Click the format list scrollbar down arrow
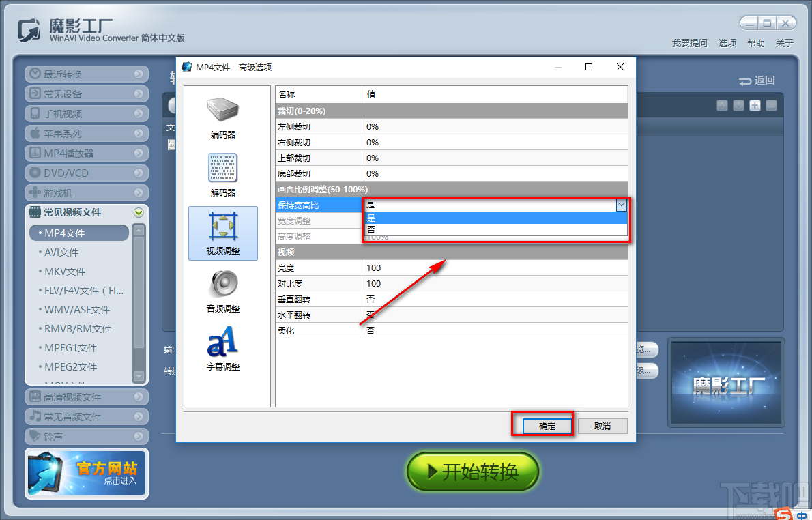 pyautogui.click(x=139, y=376)
